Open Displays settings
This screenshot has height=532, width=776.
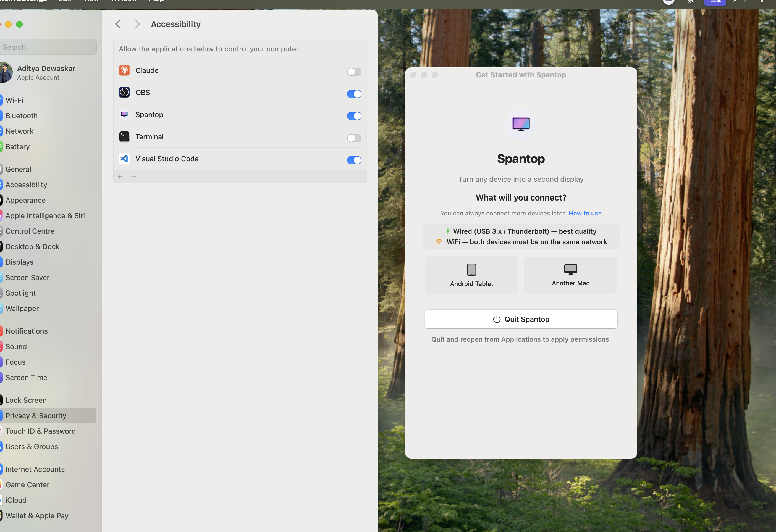click(48, 262)
